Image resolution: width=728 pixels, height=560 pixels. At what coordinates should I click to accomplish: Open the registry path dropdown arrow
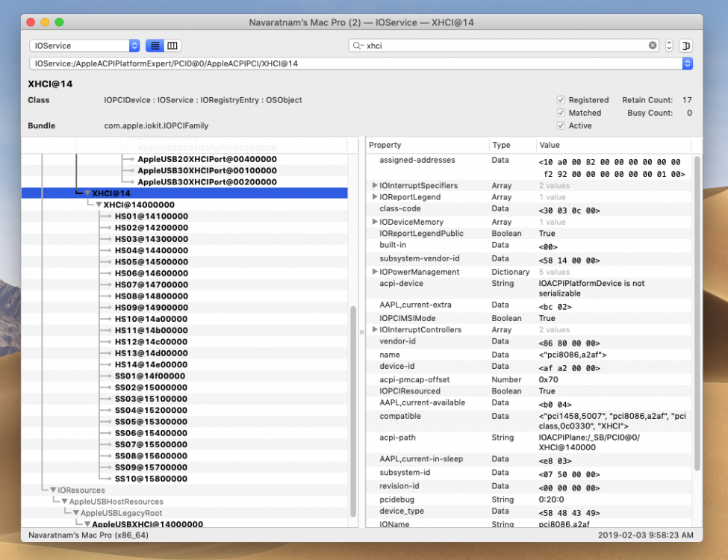687,63
